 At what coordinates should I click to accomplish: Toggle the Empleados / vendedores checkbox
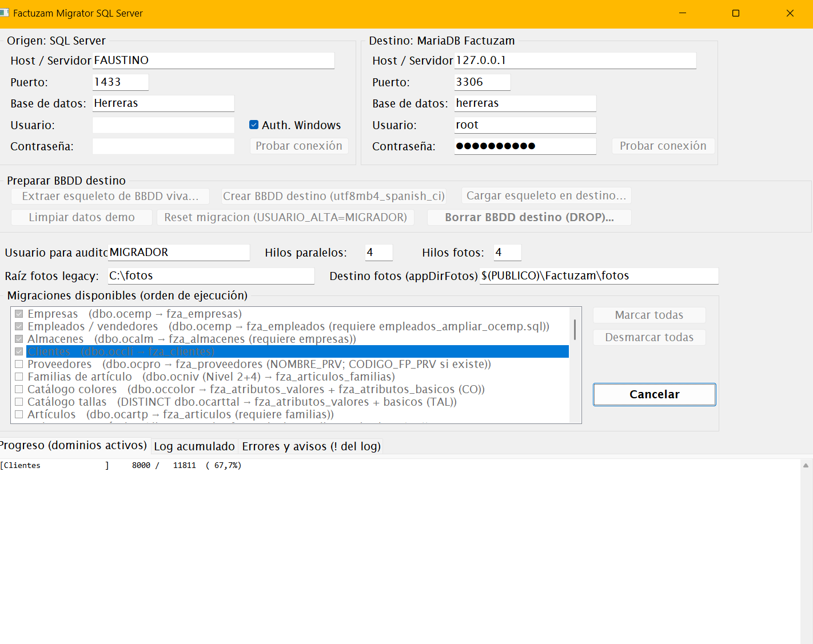coord(19,326)
